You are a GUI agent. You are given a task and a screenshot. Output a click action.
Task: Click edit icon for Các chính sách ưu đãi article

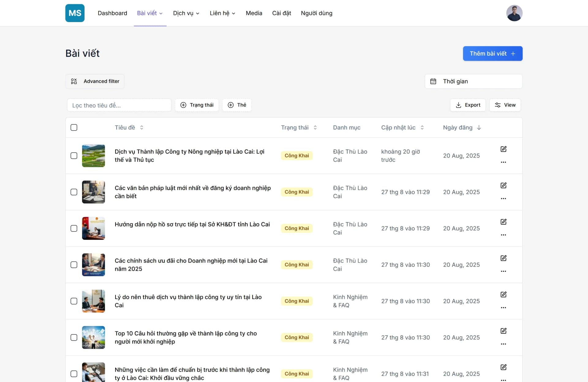(x=503, y=258)
